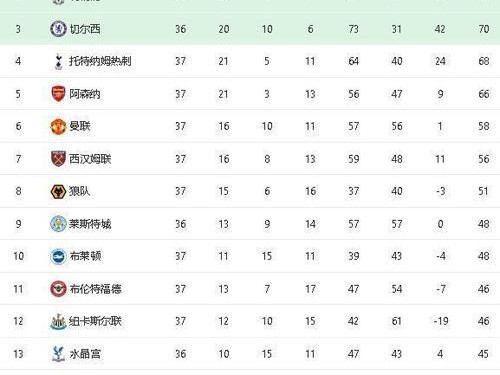
Task: Open the 西汉姆联 team link
Action: pyautogui.click(x=90, y=159)
